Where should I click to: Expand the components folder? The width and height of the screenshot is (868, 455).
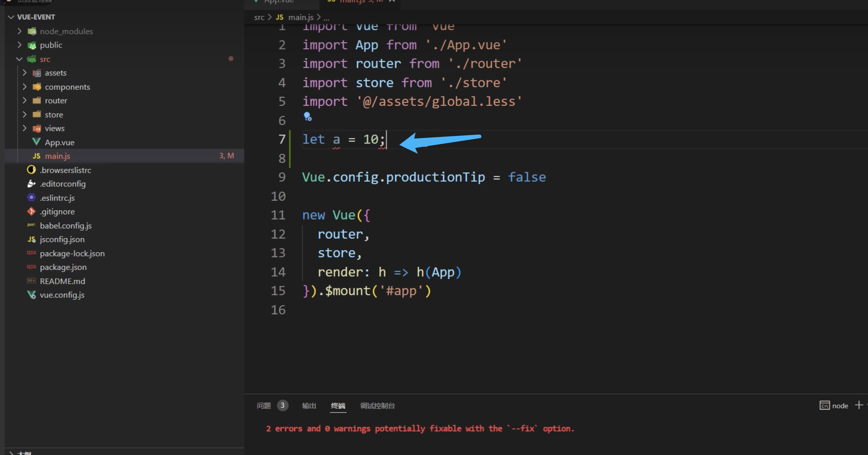[x=25, y=87]
